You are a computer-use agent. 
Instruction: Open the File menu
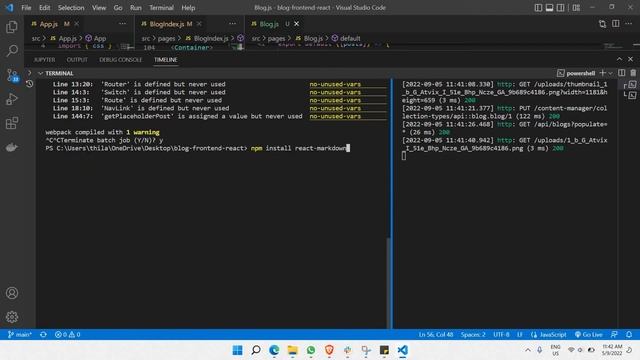click(26, 8)
